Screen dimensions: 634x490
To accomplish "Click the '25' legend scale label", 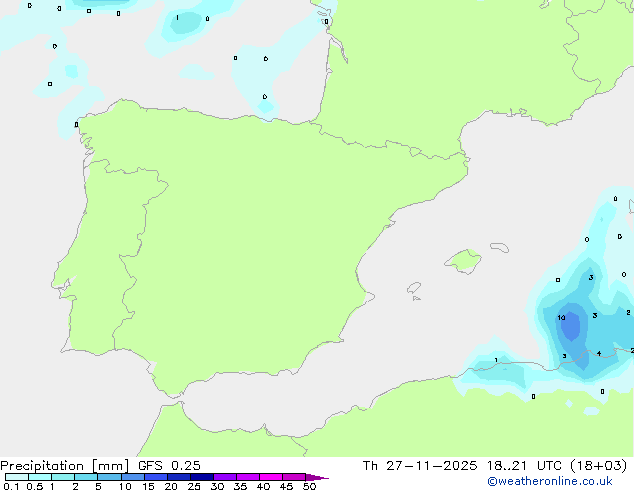I will [x=194, y=486].
